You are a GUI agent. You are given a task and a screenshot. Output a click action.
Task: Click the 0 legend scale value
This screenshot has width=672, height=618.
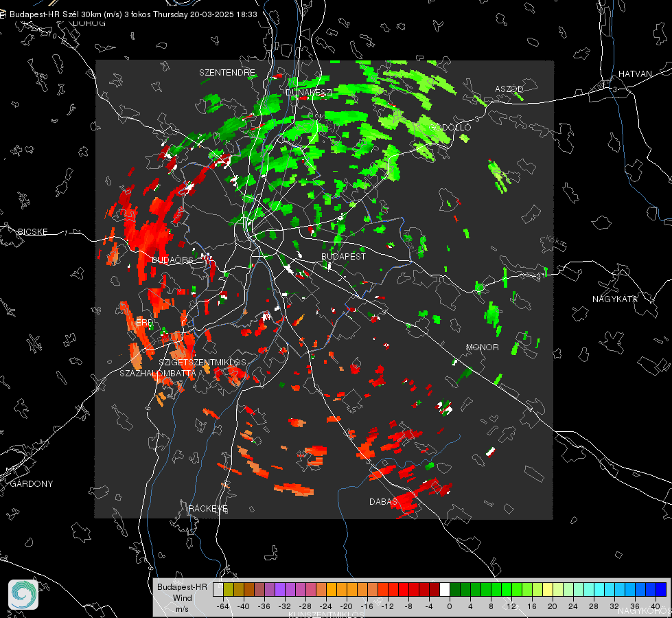449,606
